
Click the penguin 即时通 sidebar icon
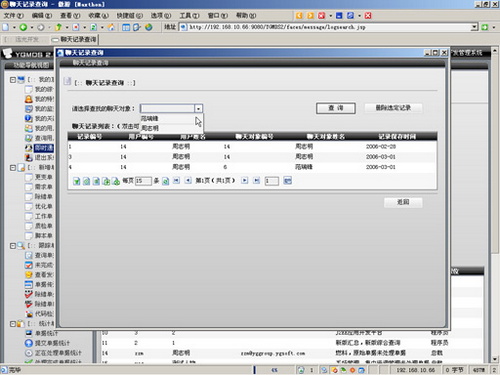click(29, 148)
